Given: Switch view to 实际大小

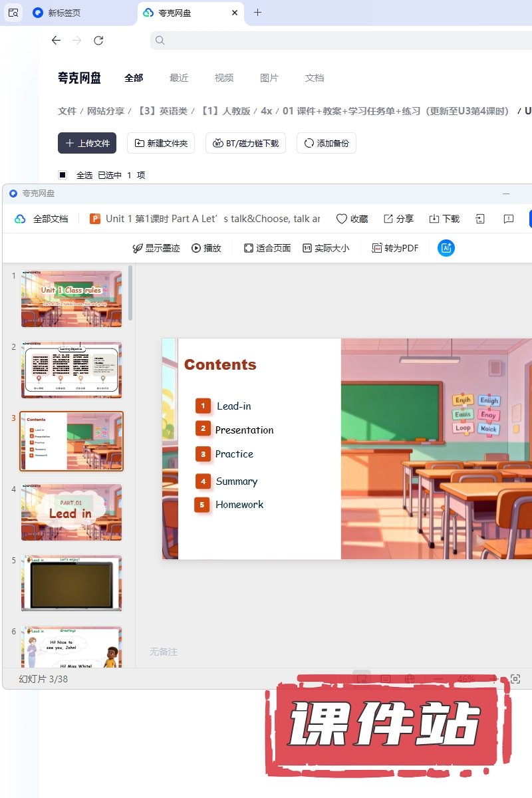Looking at the screenshot, I should pos(325,248).
